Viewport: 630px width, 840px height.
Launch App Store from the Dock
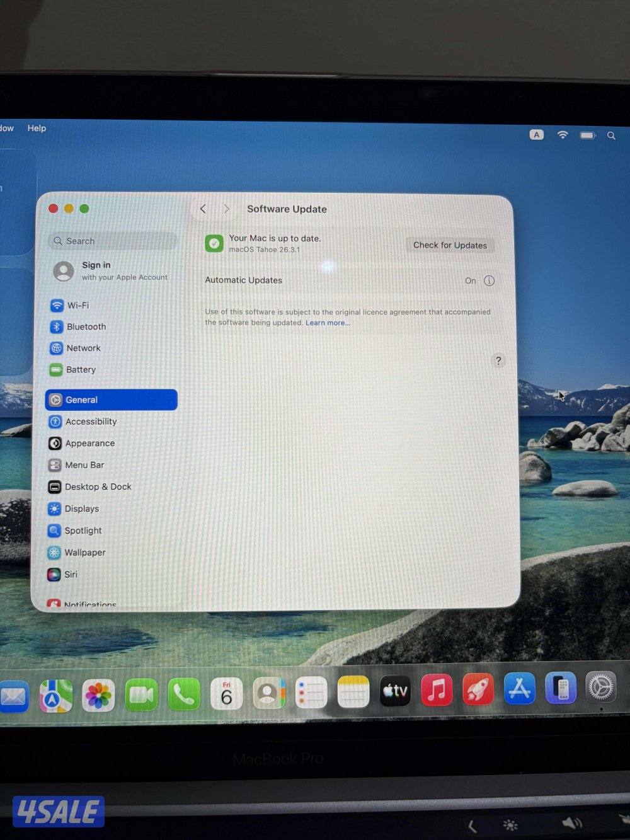[x=519, y=689]
